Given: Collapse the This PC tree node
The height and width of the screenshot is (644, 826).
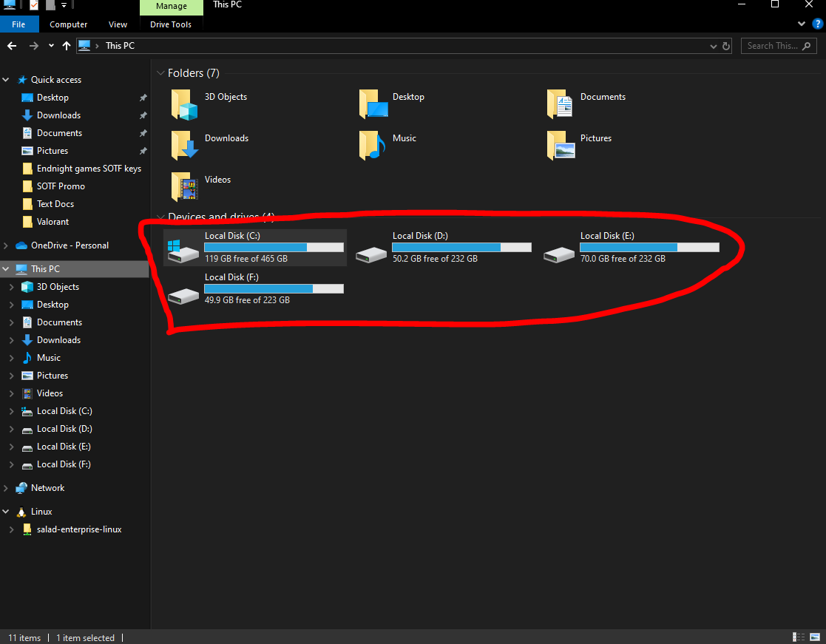Looking at the screenshot, I should [6, 268].
